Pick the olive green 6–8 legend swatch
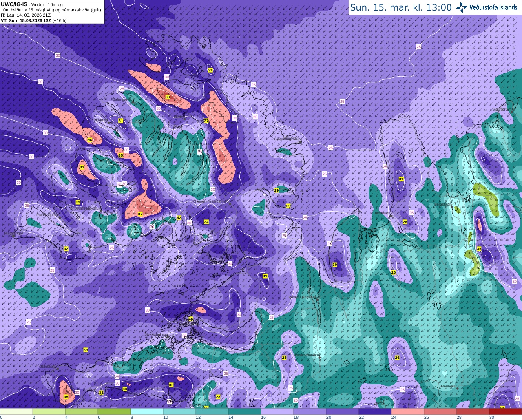522x420 pixels. [x=114, y=411]
